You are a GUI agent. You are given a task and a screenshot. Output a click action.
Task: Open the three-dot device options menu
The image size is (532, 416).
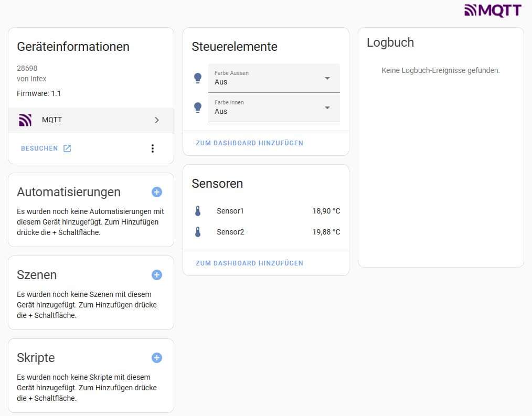[x=153, y=148]
